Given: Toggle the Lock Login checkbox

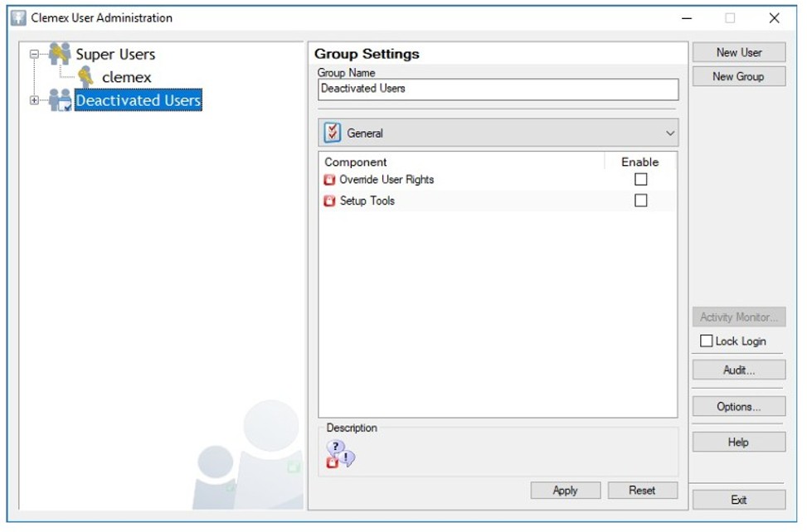Looking at the screenshot, I should 706,341.
